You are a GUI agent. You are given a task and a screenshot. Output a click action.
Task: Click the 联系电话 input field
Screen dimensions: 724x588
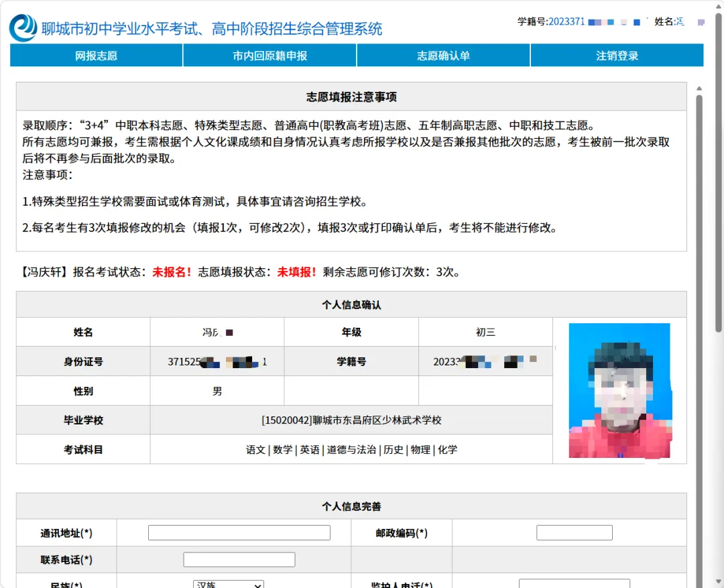tap(239, 559)
